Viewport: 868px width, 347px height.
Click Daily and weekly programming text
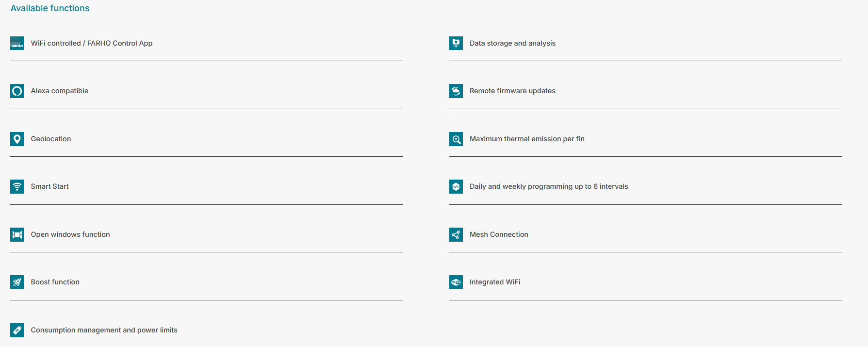pos(548,186)
